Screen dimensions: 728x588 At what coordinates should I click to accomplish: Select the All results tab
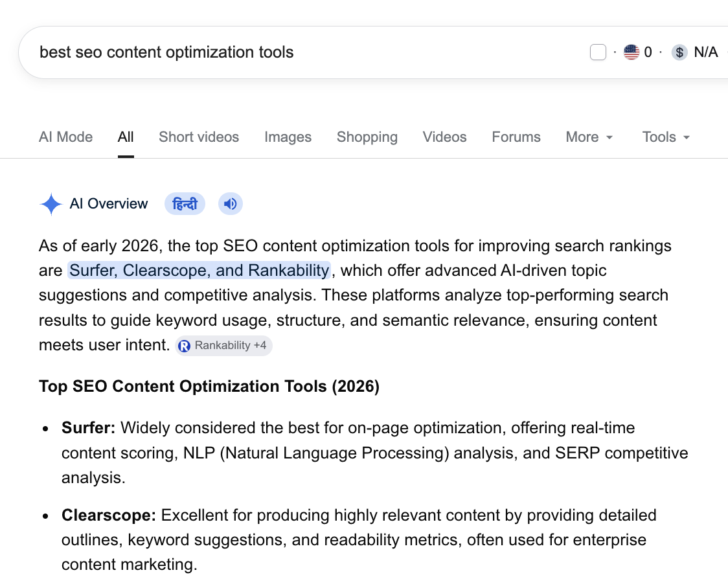point(126,137)
